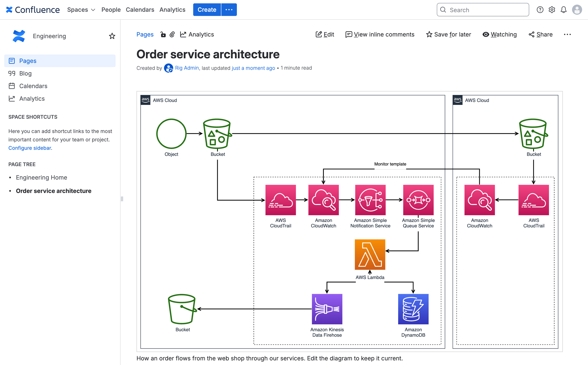Open the Configure sidebar link
The height and width of the screenshot is (365, 588).
coord(30,148)
